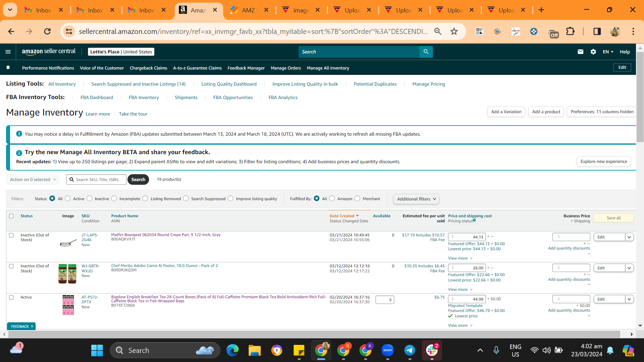Open the Seller Central hamburger menu
Image resolution: width=644 pixels, height=362 pixels.
8,52
